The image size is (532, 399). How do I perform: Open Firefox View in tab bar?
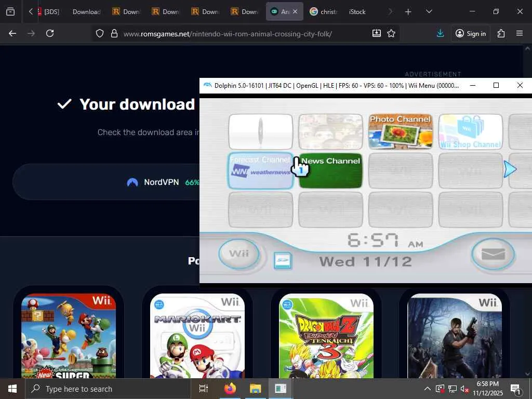10,11
